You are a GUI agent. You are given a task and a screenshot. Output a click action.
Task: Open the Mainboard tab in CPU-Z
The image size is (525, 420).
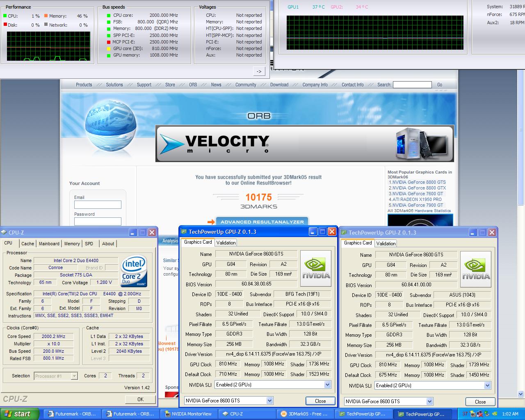pos(49,244)
